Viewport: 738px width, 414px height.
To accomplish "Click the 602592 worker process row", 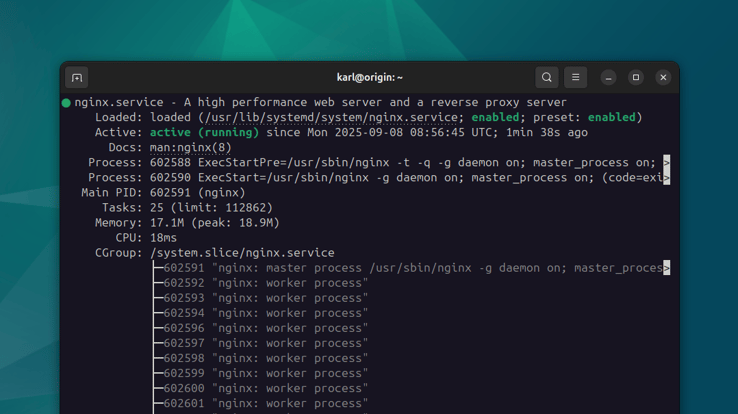I will point(266,283).
